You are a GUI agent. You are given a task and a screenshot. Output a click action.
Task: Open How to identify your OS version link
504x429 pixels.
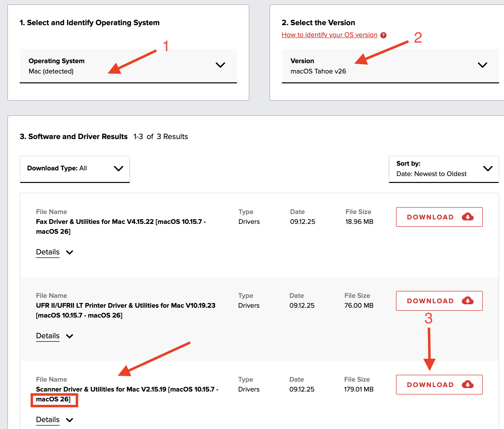tap(329, 35)
